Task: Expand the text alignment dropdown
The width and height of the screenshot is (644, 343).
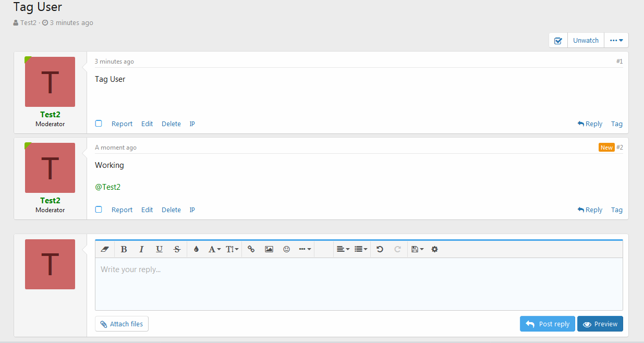Action: 343,249
